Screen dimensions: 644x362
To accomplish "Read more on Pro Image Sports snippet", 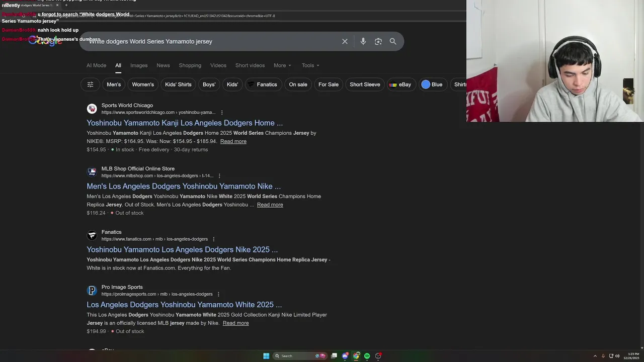I will [x=236, y=323].
